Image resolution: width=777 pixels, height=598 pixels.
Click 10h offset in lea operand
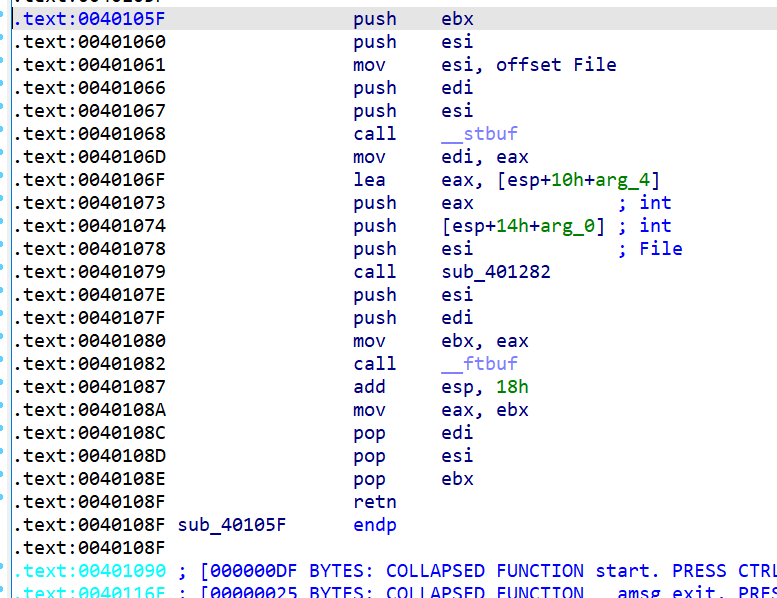pyautogui.click(x=567, y=180)
